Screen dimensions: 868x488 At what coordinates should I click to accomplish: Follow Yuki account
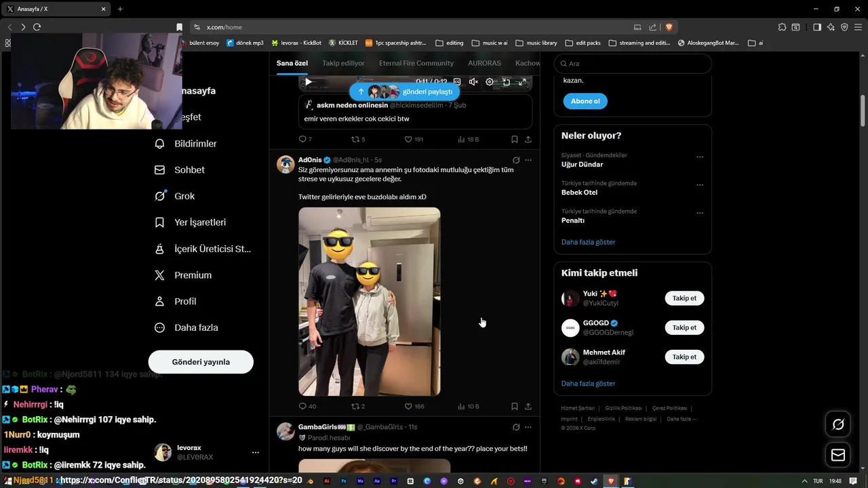tap(684, 298)
